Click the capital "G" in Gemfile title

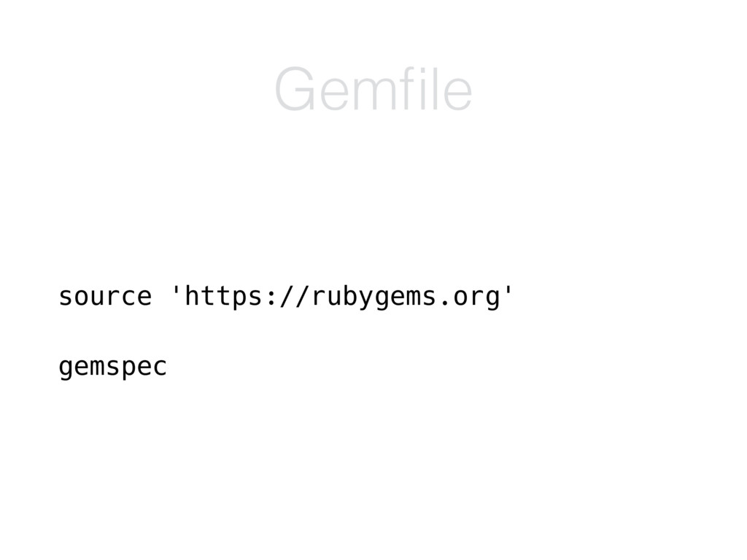[295, 89]
